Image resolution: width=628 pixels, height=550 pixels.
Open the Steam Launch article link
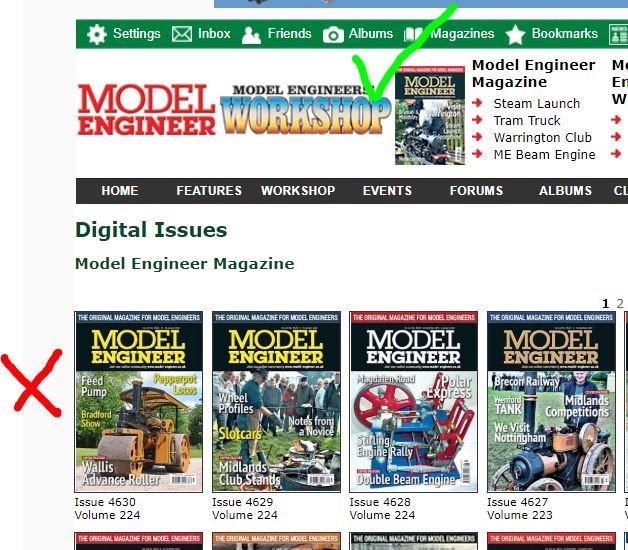537,104
